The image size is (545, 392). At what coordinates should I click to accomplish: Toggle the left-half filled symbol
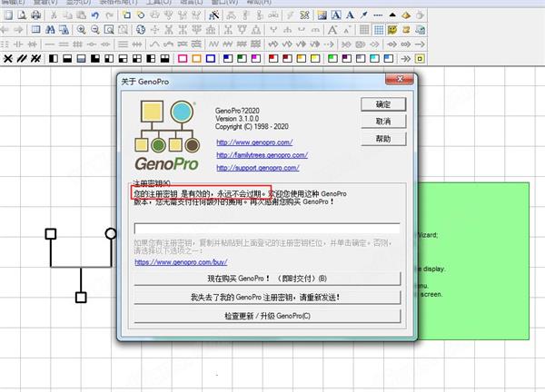54,59
